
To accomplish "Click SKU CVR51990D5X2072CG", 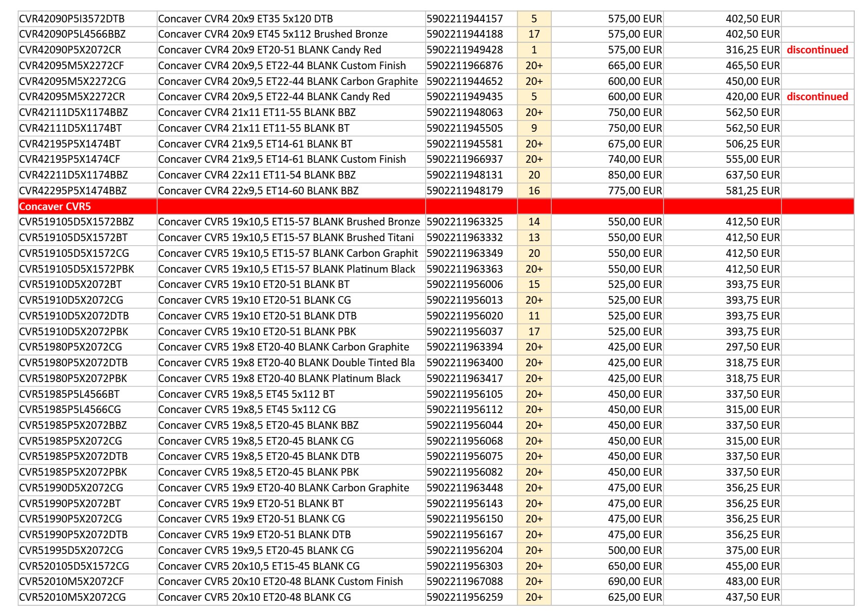I will [x=71, y=488].
